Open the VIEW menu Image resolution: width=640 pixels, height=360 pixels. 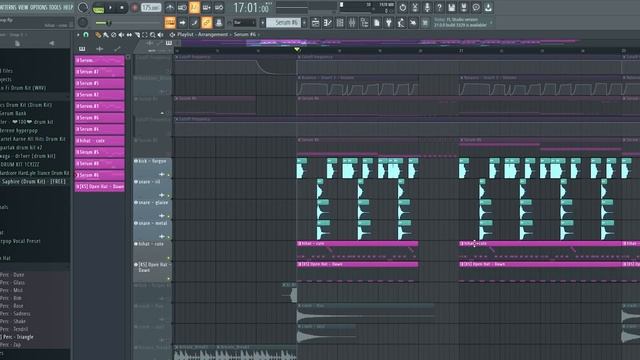(x=23, y=7)
